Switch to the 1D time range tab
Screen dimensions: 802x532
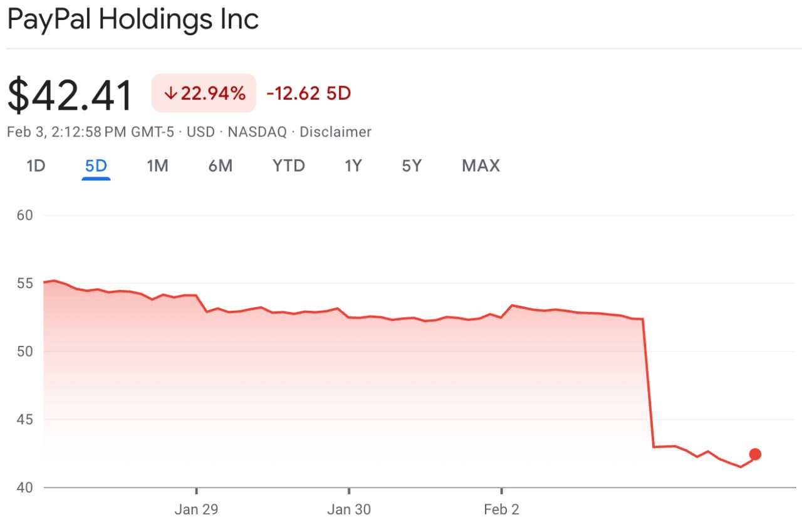pyautogui.click(x=36, y=166)
